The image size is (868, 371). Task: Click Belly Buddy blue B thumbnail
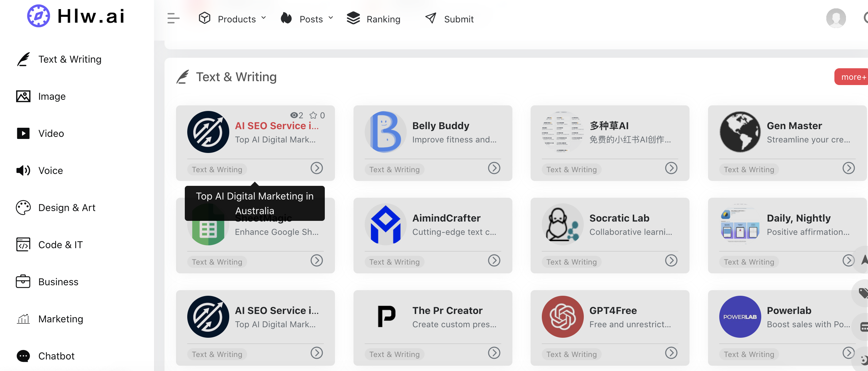click(386, 132)
